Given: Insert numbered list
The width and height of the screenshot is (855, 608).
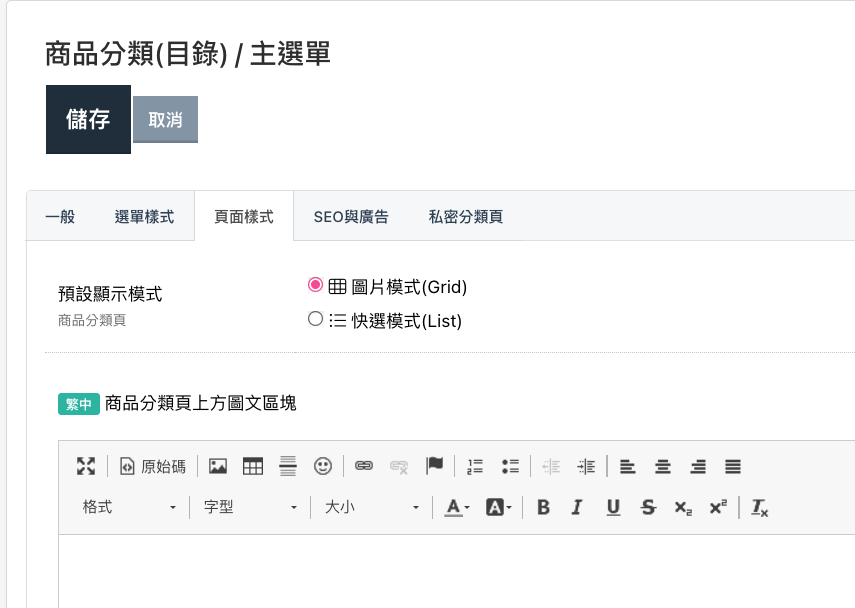Looking at the screenshot, I should [x=475, y=466].
